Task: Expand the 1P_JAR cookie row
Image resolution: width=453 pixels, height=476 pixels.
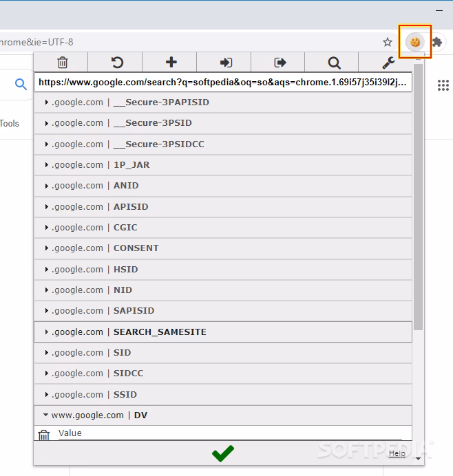Action: [x=223, y=165]
